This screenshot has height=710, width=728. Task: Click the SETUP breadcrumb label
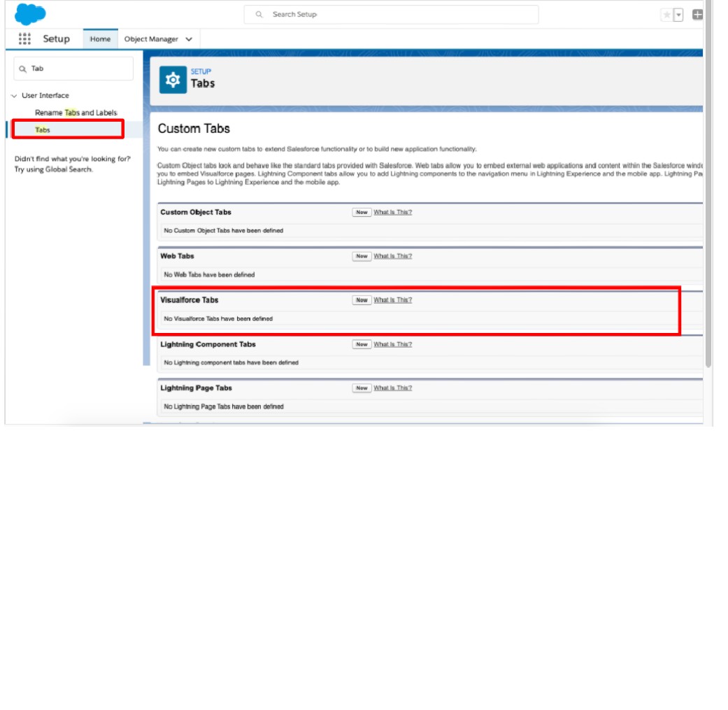[x=201, y=71]
